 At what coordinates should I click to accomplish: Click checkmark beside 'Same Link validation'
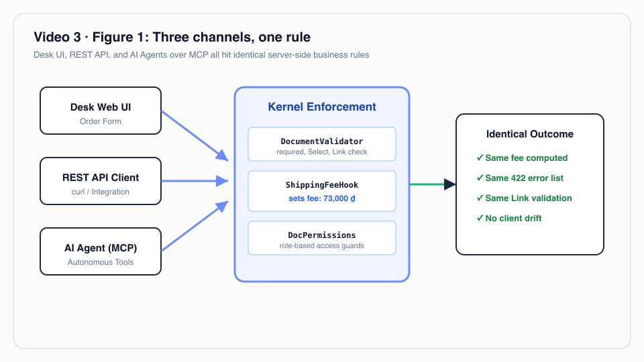(x=480, y=198)
